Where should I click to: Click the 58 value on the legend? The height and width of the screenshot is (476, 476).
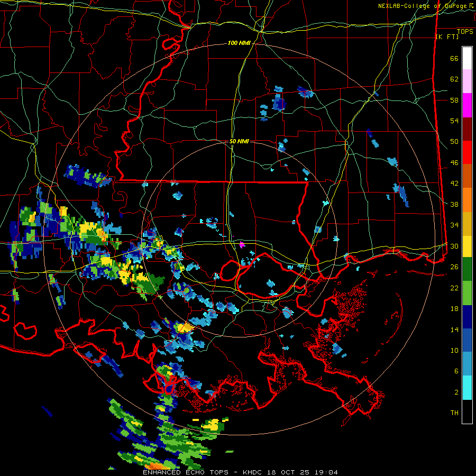pos(454,100)
